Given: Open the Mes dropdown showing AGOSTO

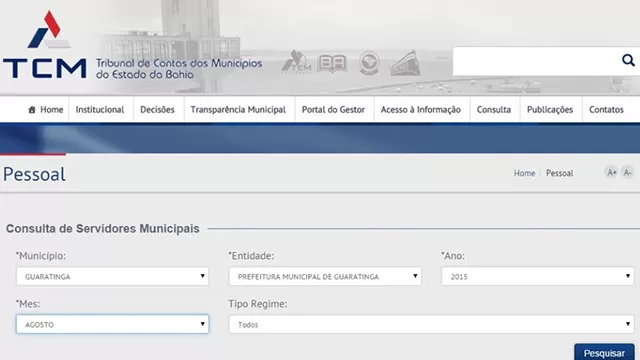Looking at the screenshot, I should coord(113,324).
